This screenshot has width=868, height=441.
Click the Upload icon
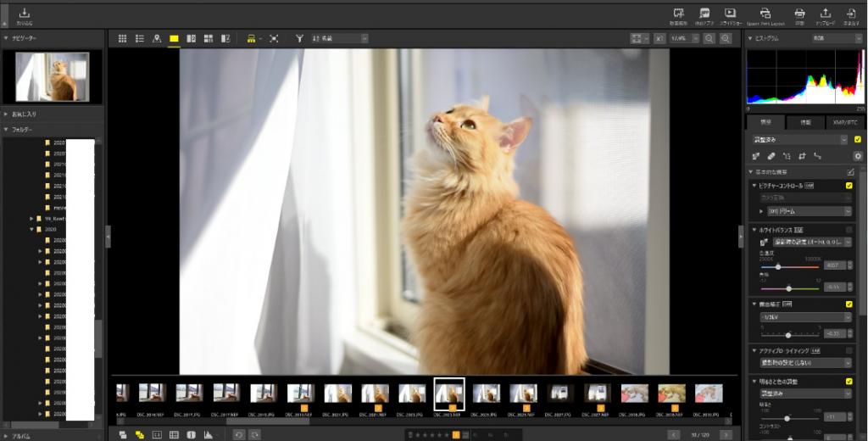pos(825,14)
